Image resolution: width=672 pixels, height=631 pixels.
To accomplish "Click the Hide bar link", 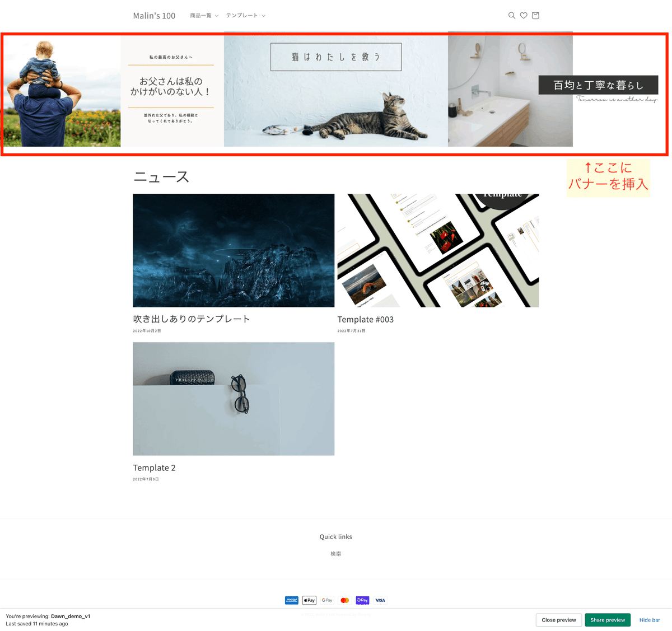I will click(x=650, y=620).
